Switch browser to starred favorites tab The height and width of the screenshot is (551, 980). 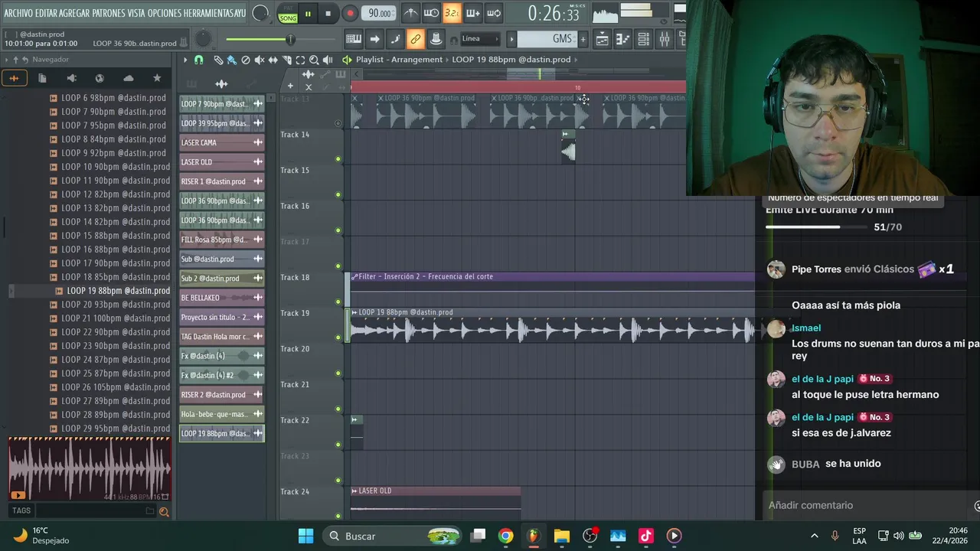pos(157,78)
